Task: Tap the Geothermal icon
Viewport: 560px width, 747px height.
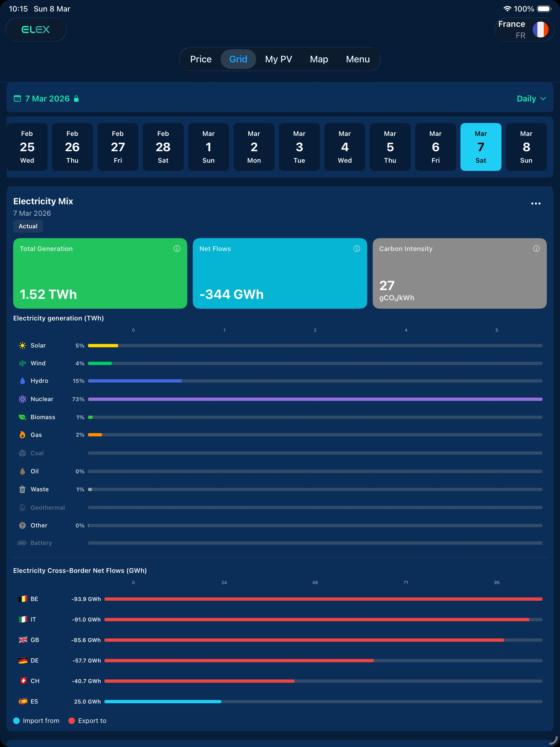Action: 22,507
